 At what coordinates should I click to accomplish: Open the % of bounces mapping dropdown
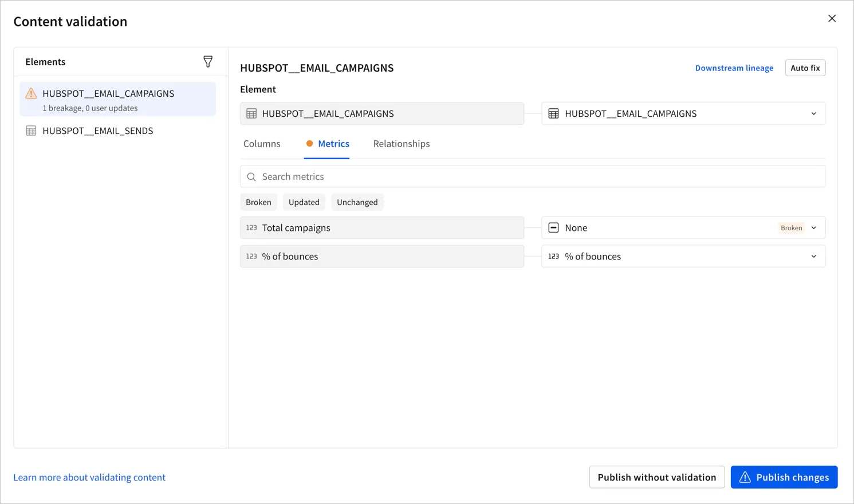[683, 256]
